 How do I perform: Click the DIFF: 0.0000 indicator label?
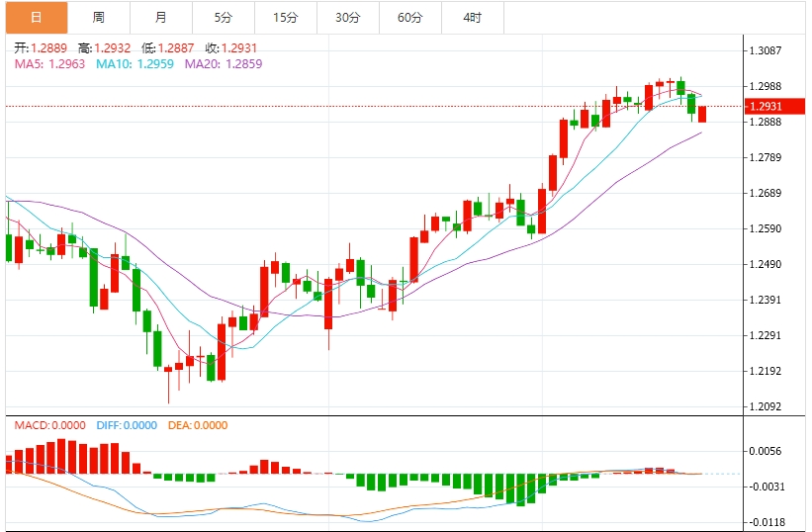tap(127, 425)
